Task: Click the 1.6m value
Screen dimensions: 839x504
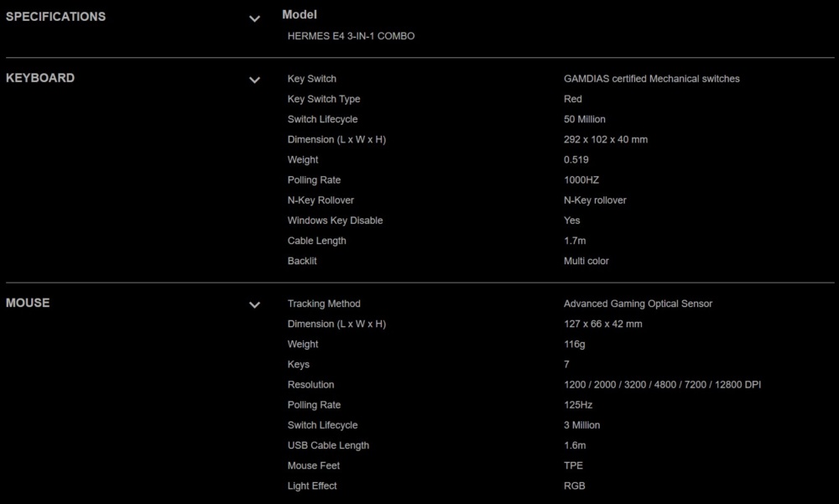Action: (575, 445)
